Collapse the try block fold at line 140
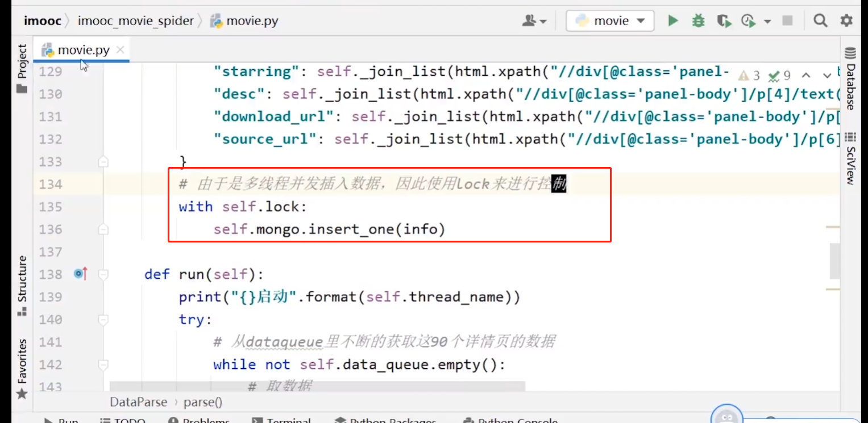868x423 pixels. point(103,320)
